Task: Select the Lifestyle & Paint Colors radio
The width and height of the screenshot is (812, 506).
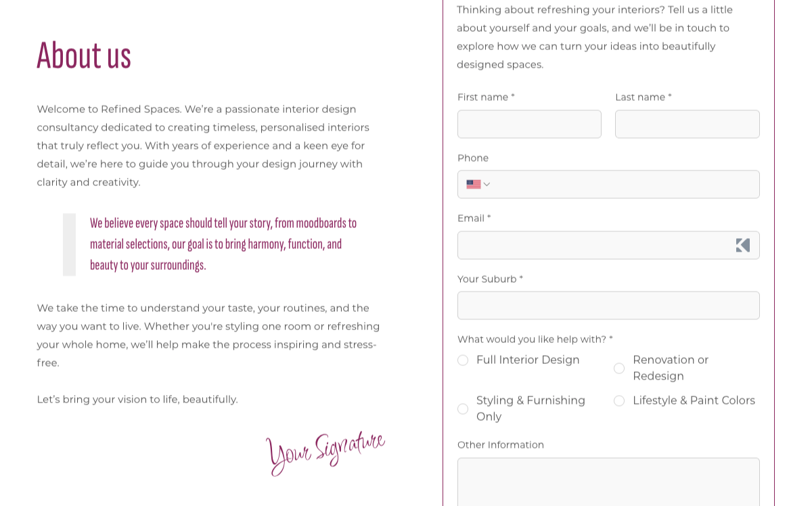Action: (x=619, y=400)
